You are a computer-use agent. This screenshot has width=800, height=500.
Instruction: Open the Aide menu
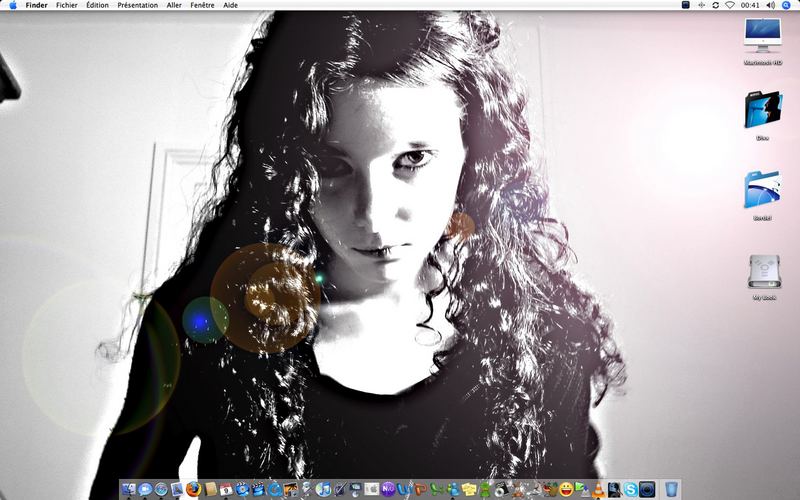[231, 5]
